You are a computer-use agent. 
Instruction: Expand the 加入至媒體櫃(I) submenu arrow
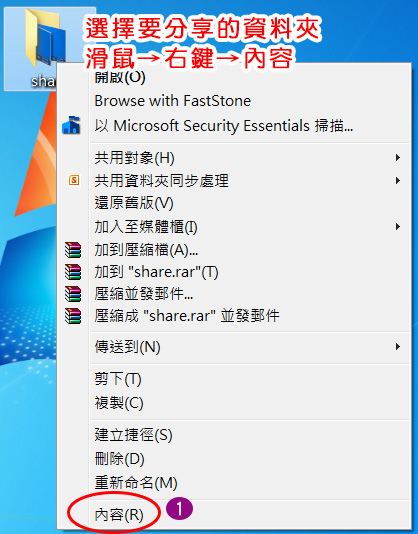pyautogui.click(x=397, y=226)
